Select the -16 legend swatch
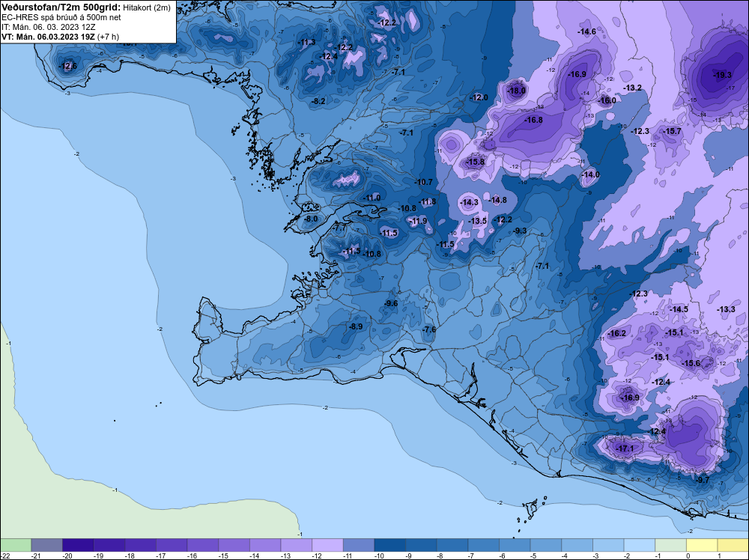This screenshot has height=560, width=749. [x=202, y=545]
